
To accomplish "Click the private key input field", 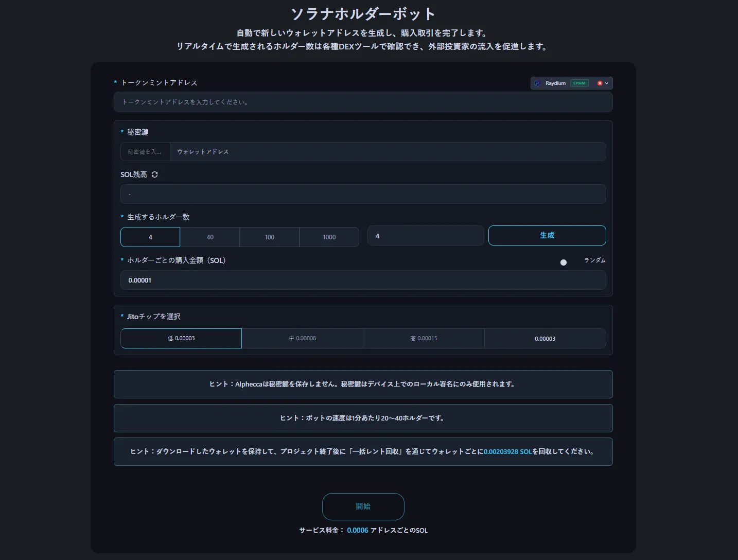I will point(145,152).
